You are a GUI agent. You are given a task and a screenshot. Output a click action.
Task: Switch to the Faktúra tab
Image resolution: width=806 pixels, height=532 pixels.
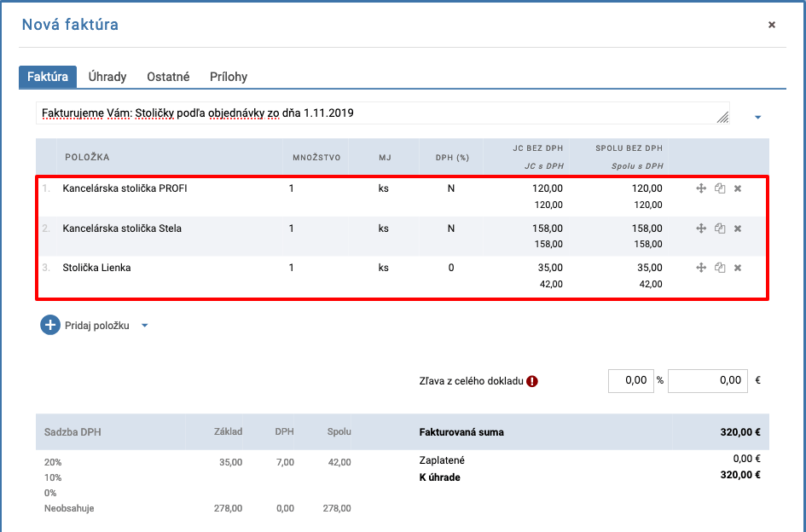click(48, 77)
